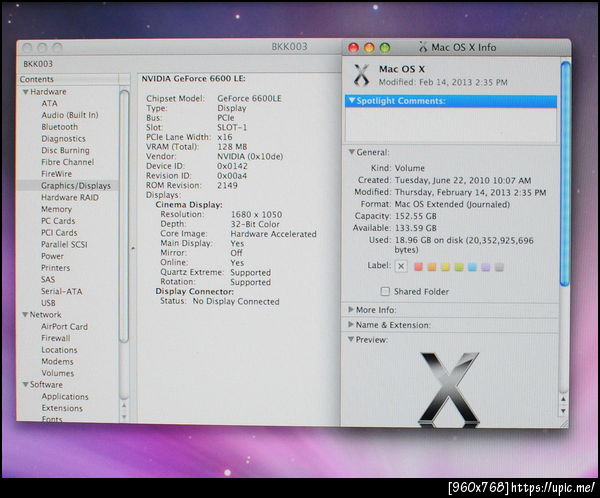Select Modems under Network

[x=57, y=361]
